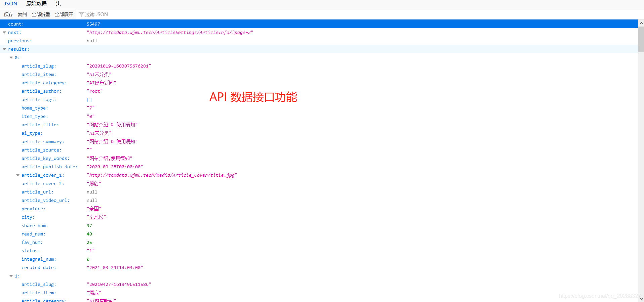The height and width of the screenshot is (302, 644).
Task: Click second article_slug value 20210427-1619496511586
Action: (x=119, y=285)
